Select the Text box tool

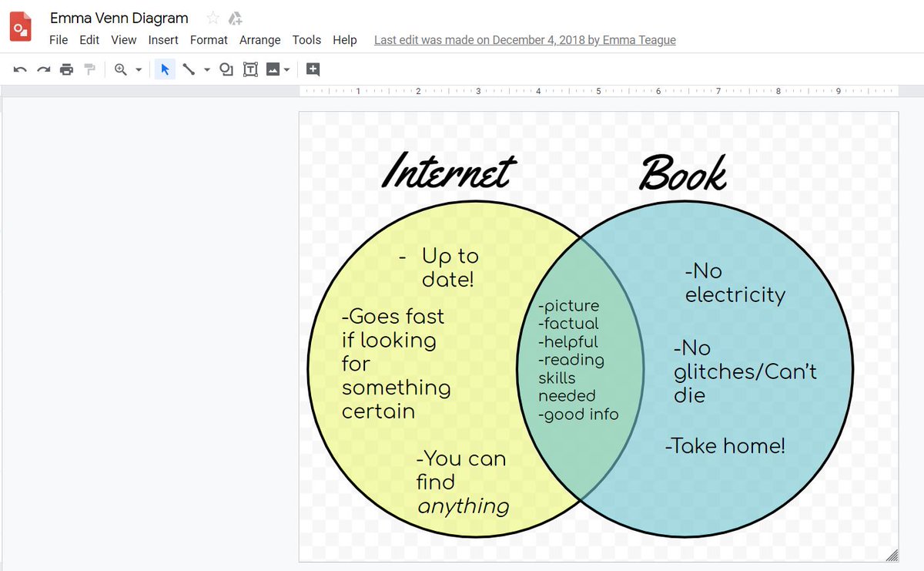(x=250, y=69)
